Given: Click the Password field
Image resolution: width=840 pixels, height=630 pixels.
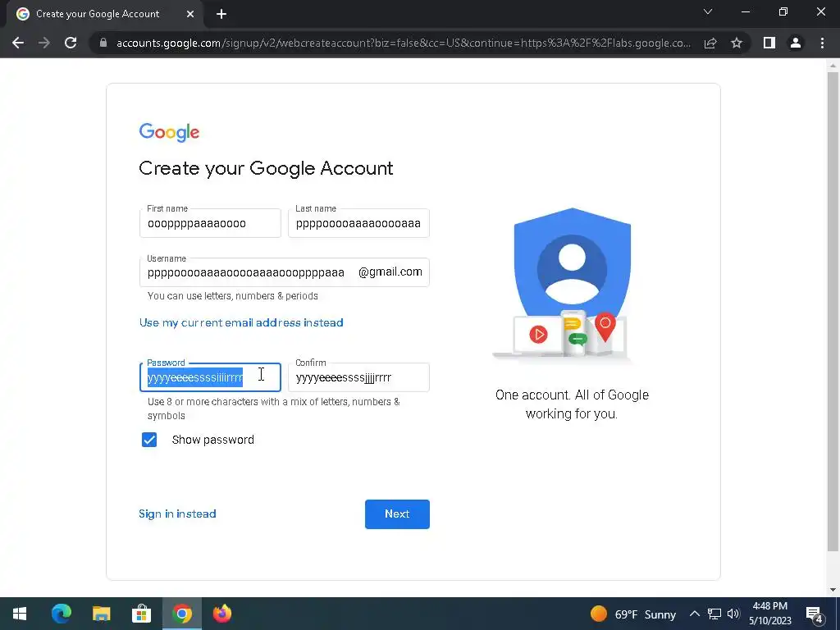Looking at the screenshot, I should (210, 377).
